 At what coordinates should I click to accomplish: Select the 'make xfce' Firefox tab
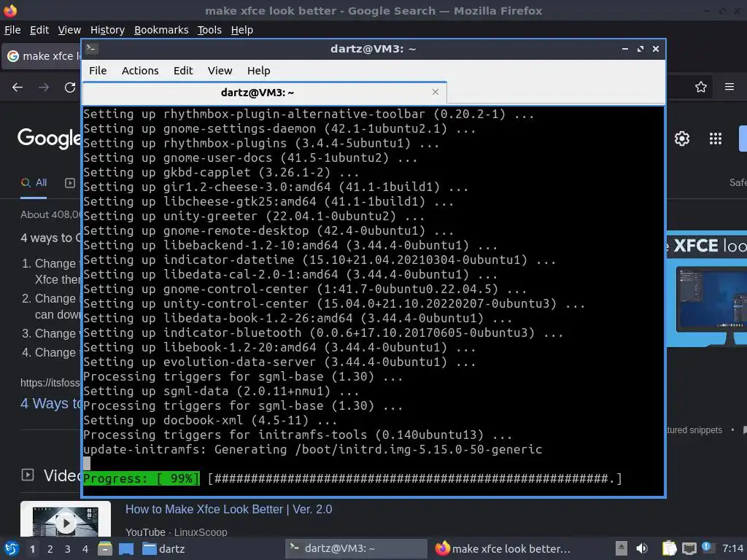(x=42, y=56)
